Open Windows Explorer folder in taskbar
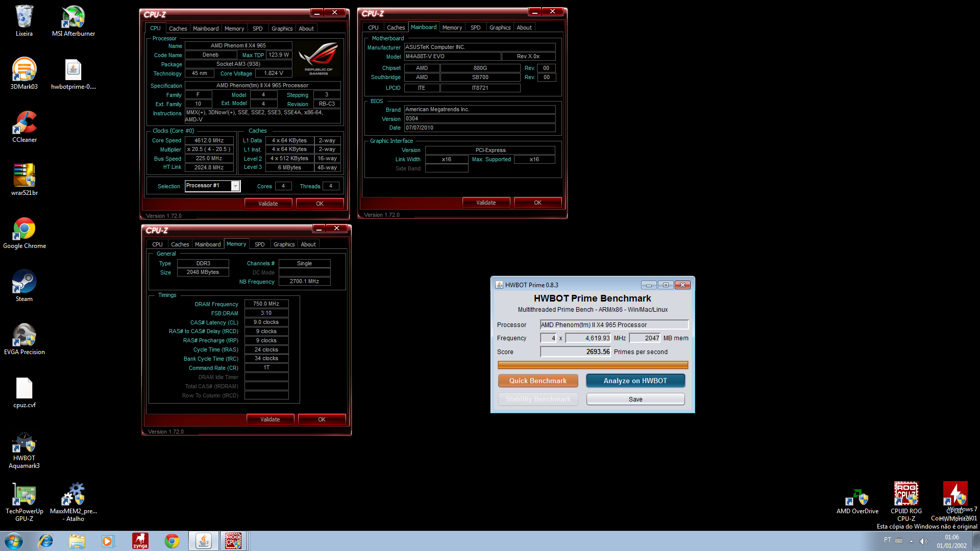980x551 pixels. point(77,541)
